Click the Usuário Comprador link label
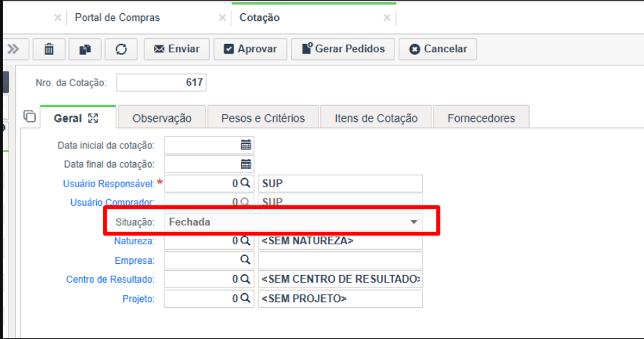The image size is (644, 339). tap(112, 203)
